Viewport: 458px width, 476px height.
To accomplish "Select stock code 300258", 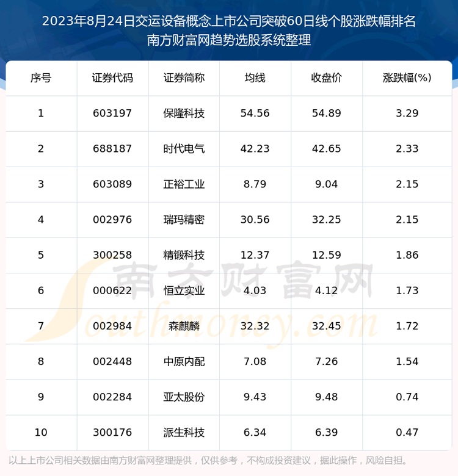I will [112, 255].
